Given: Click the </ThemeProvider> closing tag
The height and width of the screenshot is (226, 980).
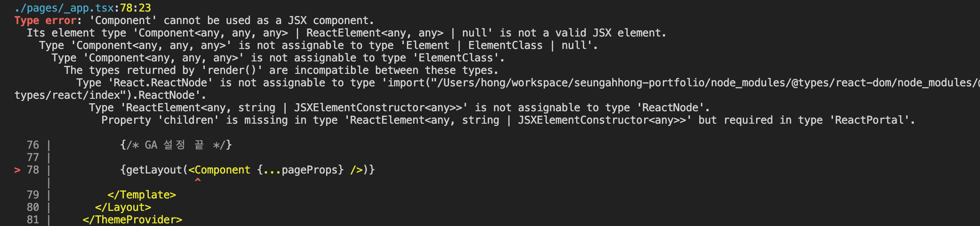Looking at the screenshot, I should (132, 220).
